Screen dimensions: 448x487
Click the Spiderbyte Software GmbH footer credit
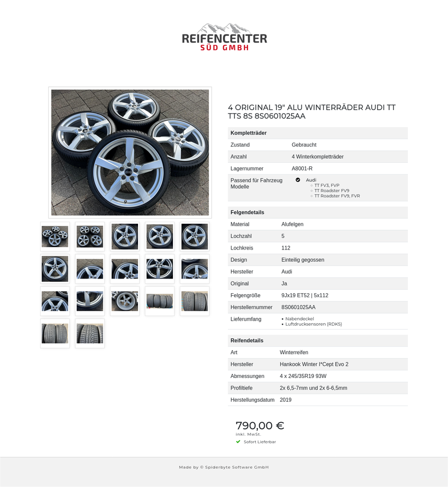(224, 467)
